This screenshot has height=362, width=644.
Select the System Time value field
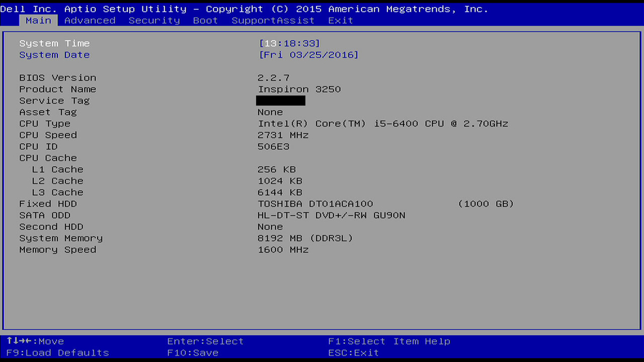pyautogui.click(x=289, y=43)
